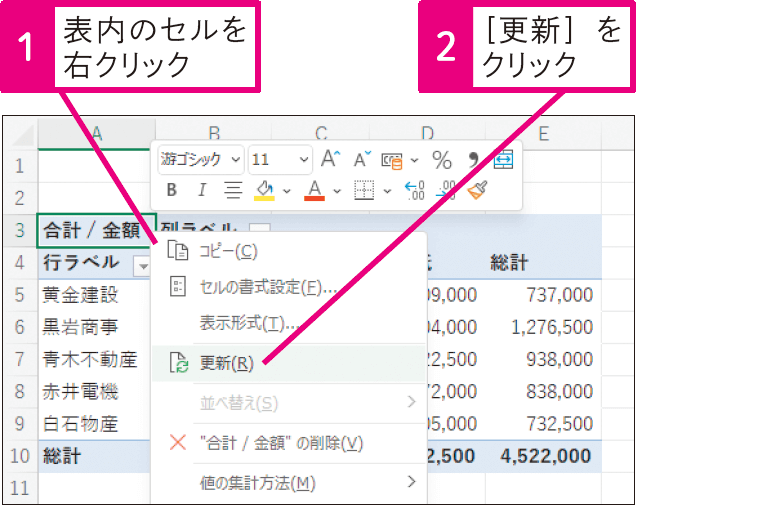Viewport: 783px width, 505px height.
Task: Select the grand total 4,522,000
Action: click(546, 456)
